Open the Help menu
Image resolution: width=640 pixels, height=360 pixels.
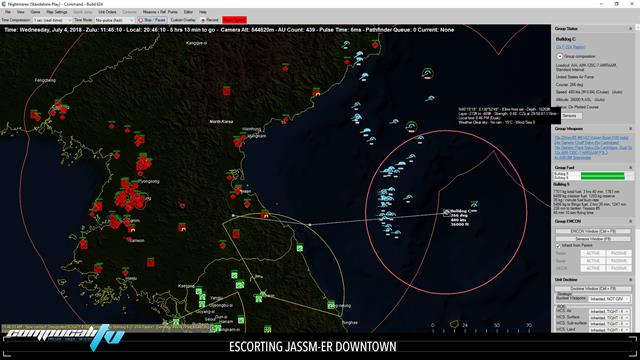202,12
